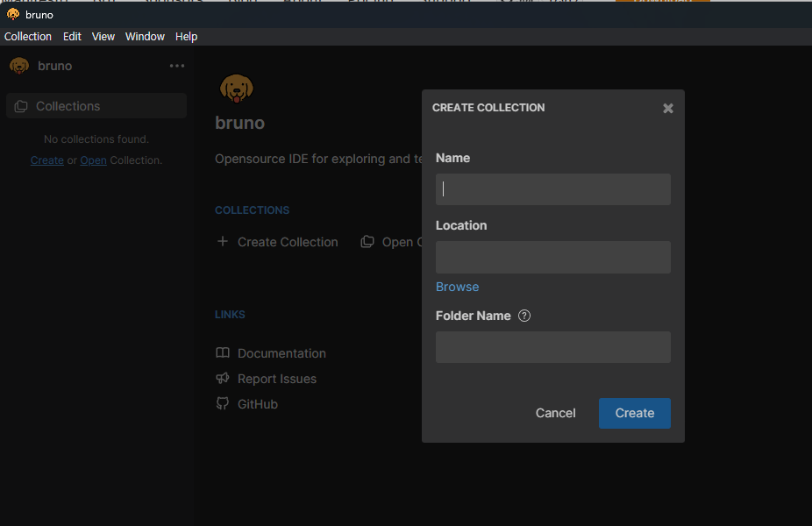Image resolution: width=812 pixels, height=526 pixels.
Task: Close the Create Collection dialog
Action: (x=668, y=108)
